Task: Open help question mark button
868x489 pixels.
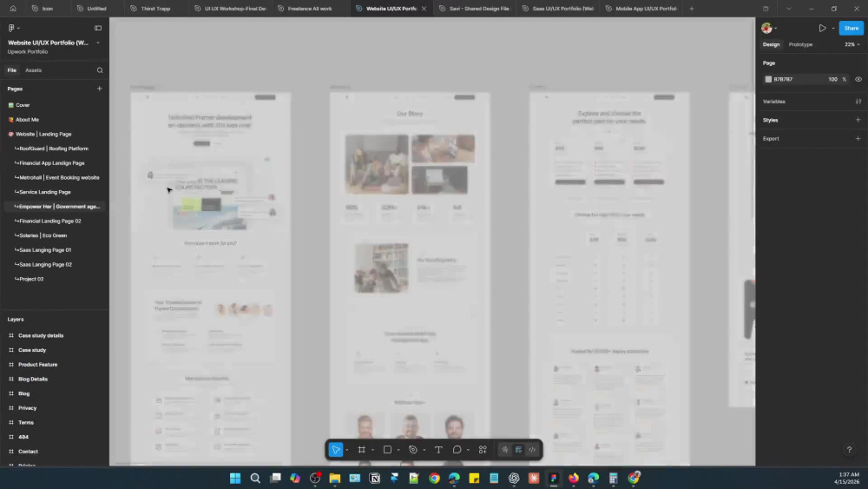Action: 849,450
